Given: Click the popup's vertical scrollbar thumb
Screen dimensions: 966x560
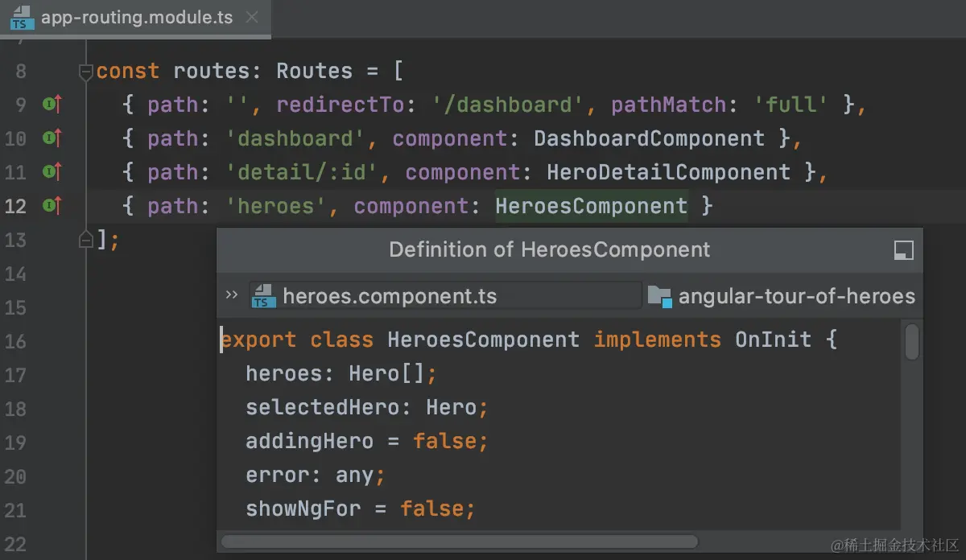Looking at the screenshot, I should click(x=912, y=341).
